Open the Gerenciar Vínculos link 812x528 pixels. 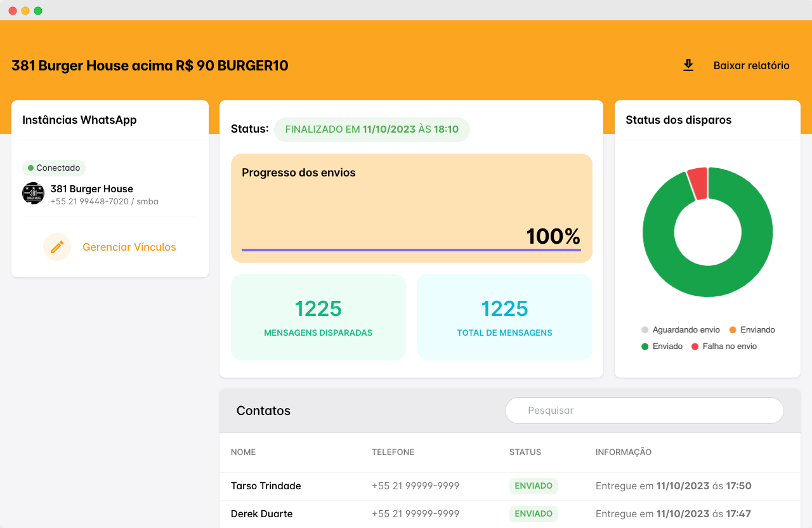[129, 247]
